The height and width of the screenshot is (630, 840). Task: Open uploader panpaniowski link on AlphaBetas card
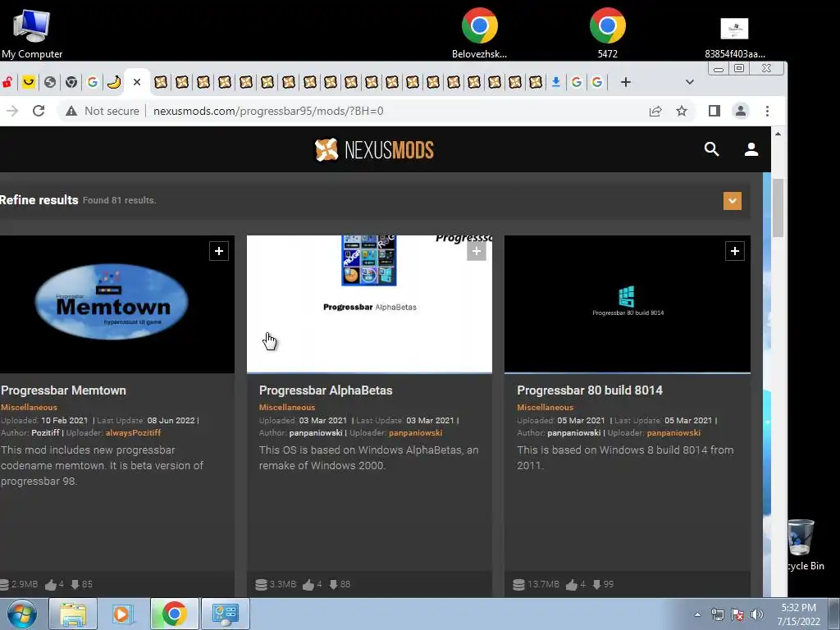point(416,432)
